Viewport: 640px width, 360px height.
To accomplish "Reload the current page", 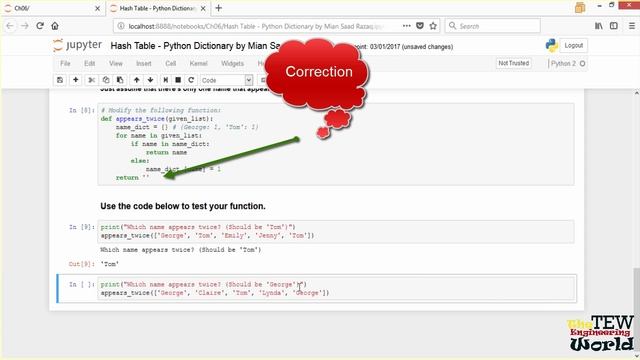I will point(40,26).
